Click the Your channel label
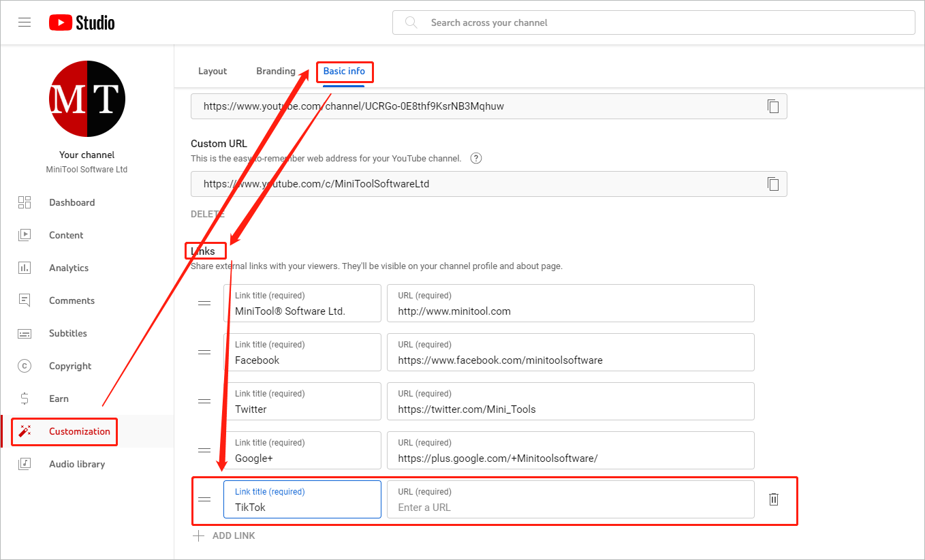 tap(87, 155)
